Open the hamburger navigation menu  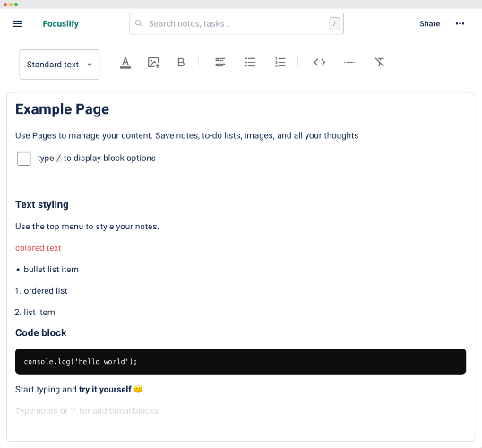(x=17, y=23)
